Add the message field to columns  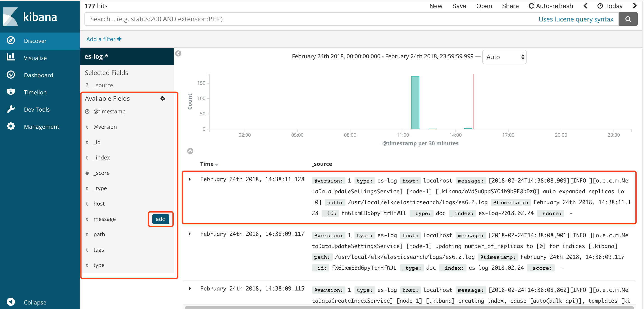pos(161,219)
